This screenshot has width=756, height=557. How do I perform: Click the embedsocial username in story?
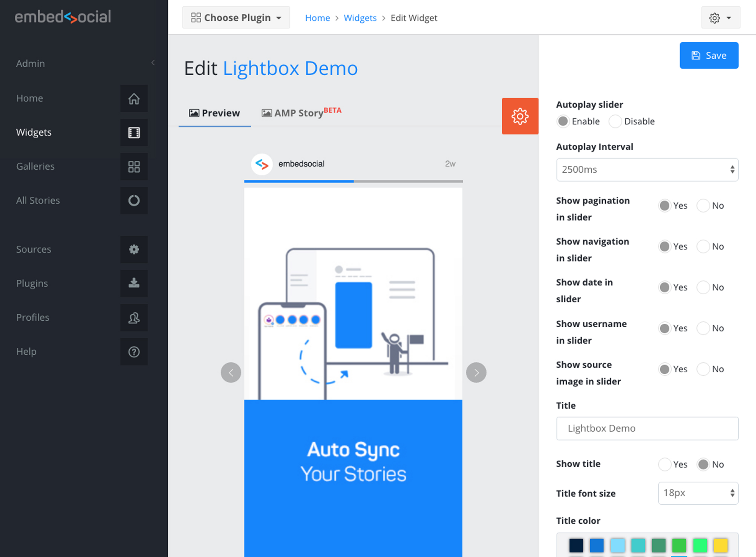point(301,164)
